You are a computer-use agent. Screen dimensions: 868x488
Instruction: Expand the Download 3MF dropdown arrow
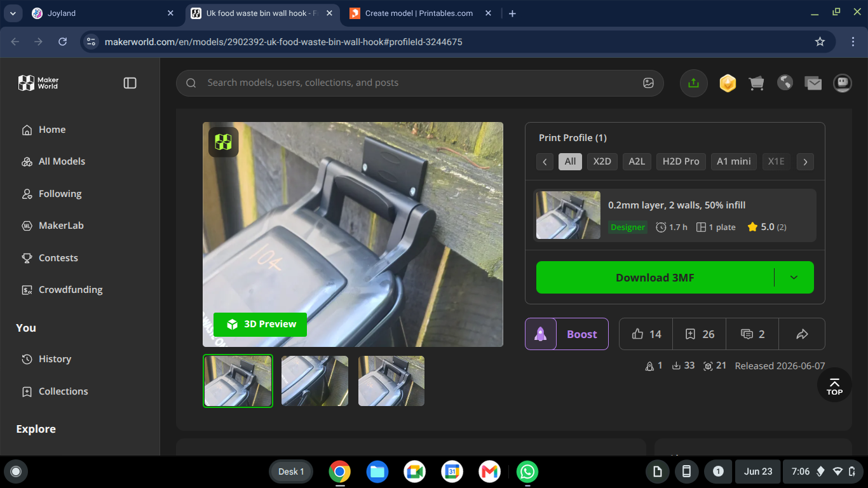[794, 278]
